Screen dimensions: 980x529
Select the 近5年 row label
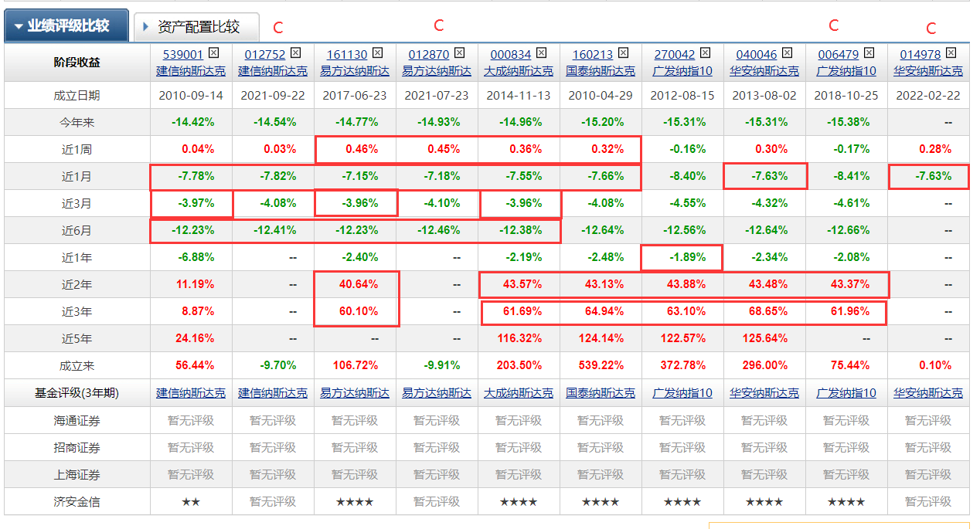77,339
